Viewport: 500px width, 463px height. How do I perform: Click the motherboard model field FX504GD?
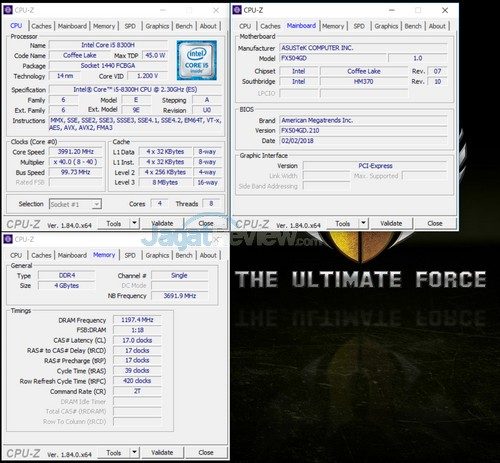click(x=333, y=58)
